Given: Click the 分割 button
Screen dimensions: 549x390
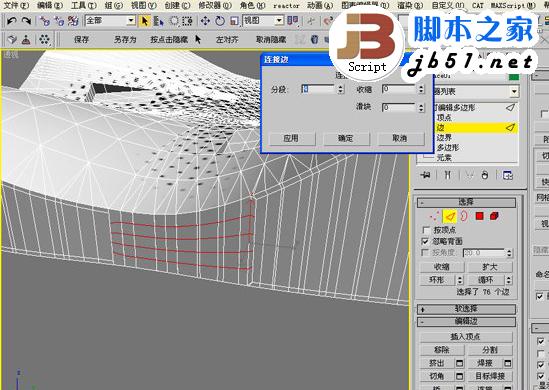Looking at the screenshot, I should (x=490, y=350).
